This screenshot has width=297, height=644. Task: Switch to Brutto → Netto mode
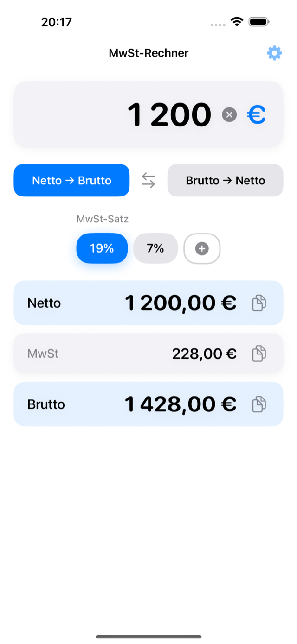pyautogui.click(x=225, y=180)
